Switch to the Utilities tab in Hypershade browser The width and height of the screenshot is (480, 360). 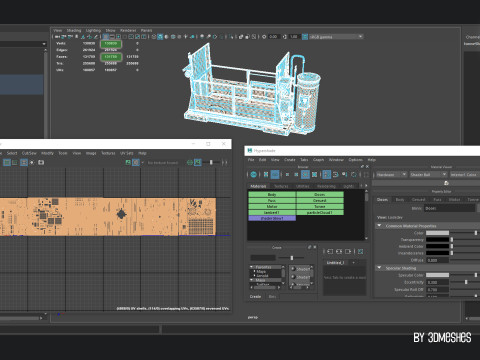303,186
